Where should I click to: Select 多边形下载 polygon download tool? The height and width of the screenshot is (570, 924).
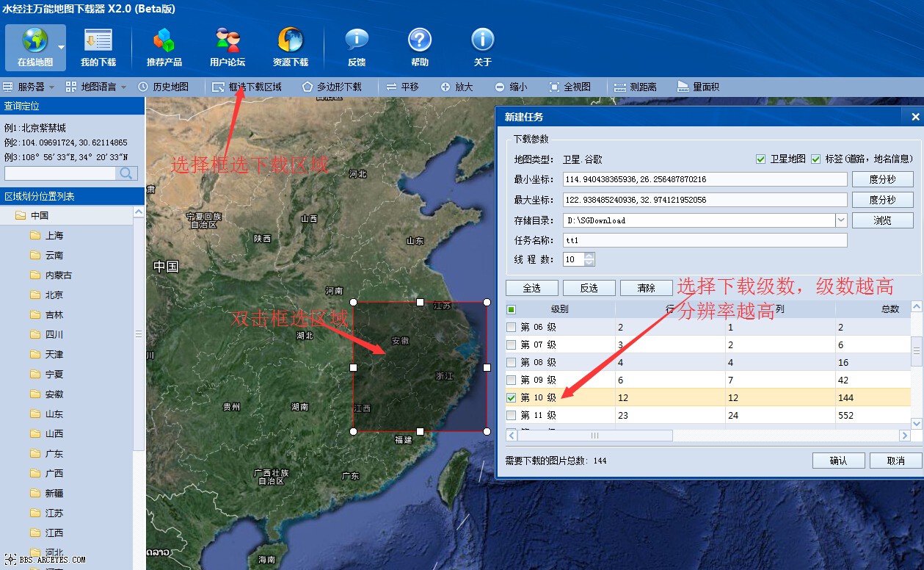tap(332, 87)
